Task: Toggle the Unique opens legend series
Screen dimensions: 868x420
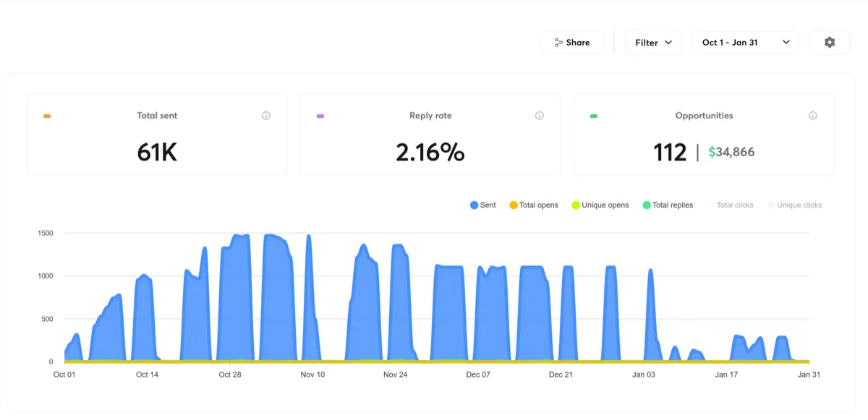Action: [600, 205]
